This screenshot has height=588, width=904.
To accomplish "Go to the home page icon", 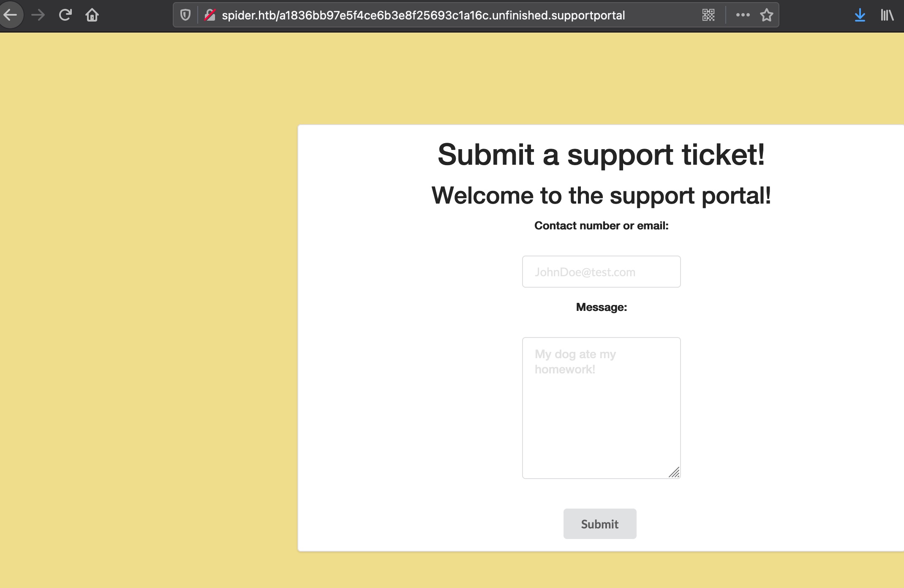I will 92,15.
